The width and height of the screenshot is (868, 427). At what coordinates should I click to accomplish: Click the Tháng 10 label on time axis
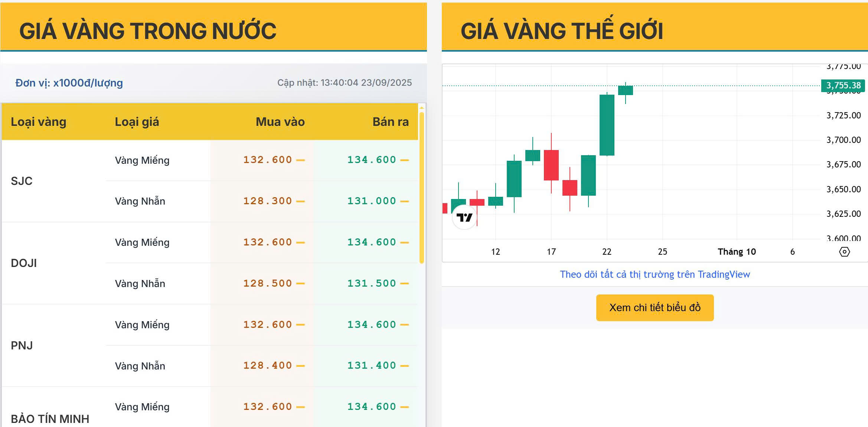point(737,252)
